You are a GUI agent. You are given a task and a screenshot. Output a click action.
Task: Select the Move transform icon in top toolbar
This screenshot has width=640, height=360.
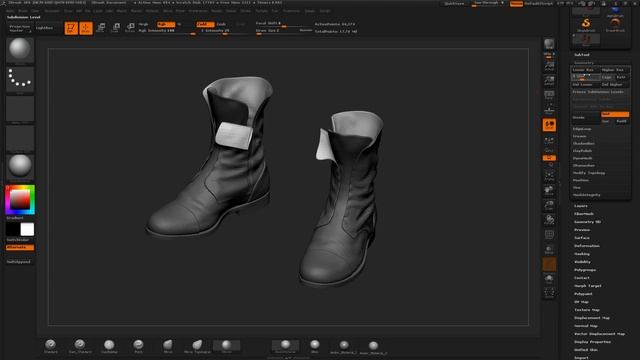coord(101,28)
